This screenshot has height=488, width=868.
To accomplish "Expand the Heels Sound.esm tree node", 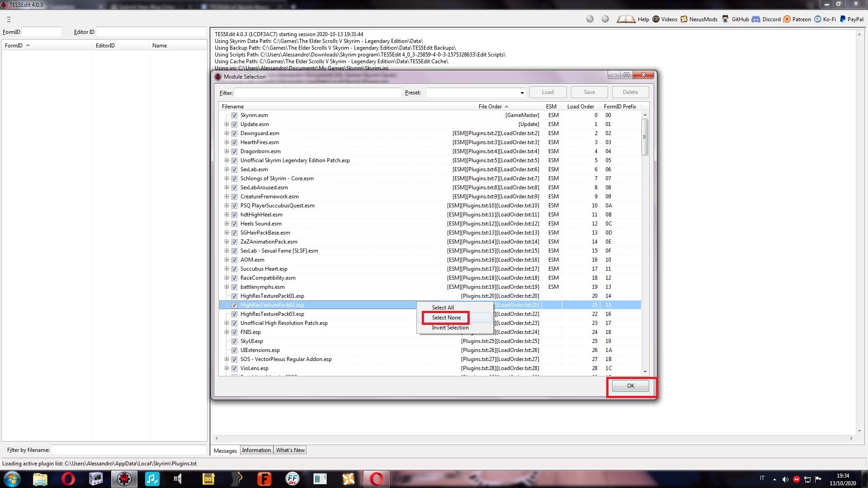I will tap(226, 224).
